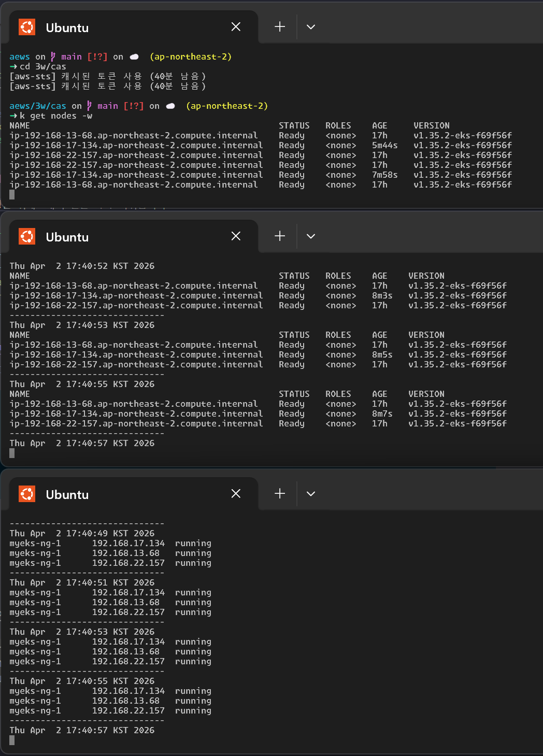Click Ubuntu logo in the node AGE watch terminal tab
This screenshot has height=756, width=543.
click(x=27, y=236)
